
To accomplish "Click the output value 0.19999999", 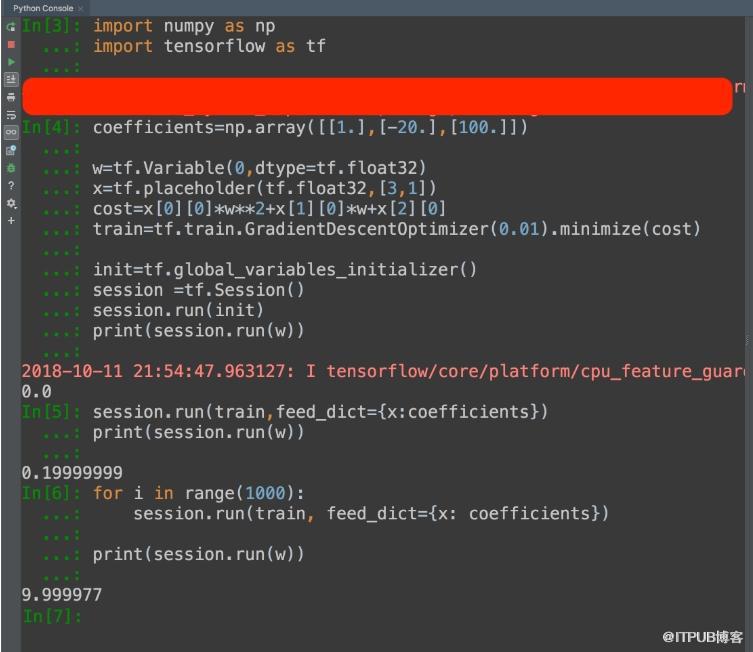I will pos(72,473).
